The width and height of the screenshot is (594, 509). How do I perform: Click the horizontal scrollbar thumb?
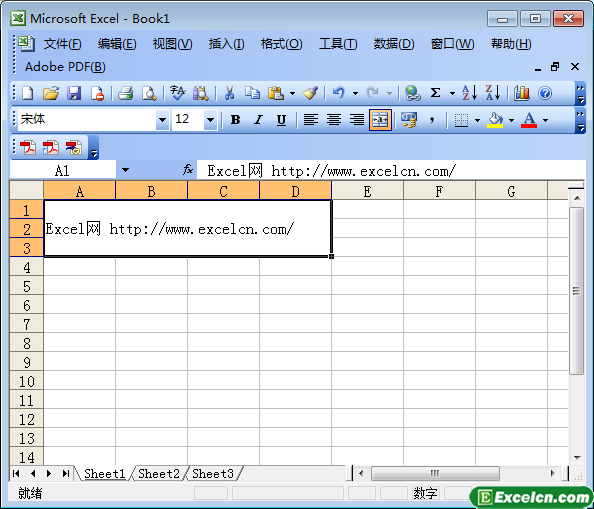[435, 473]
